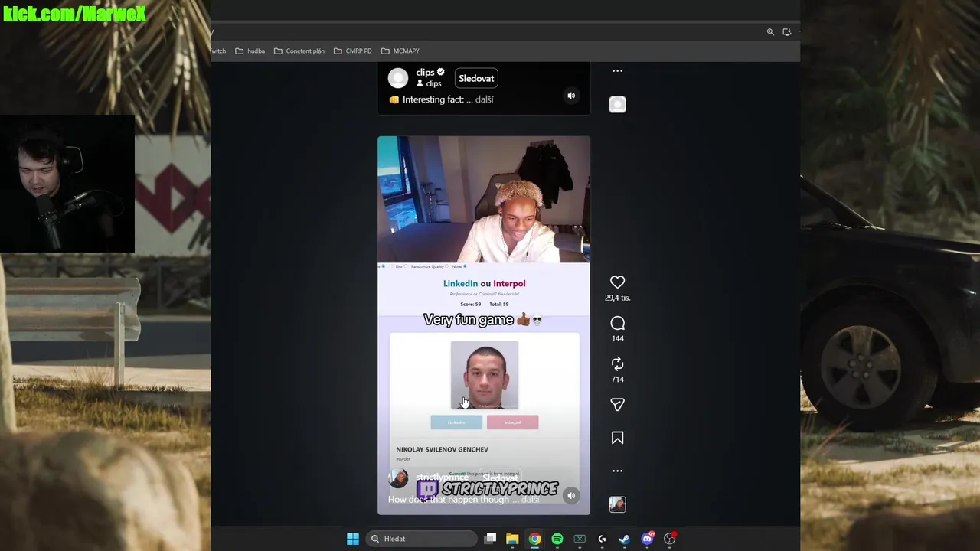The height and width of the screenshot is (551, 980).
Task: Open the sound thumbnail beside the strictlyprince video
Action: [617, 504]
